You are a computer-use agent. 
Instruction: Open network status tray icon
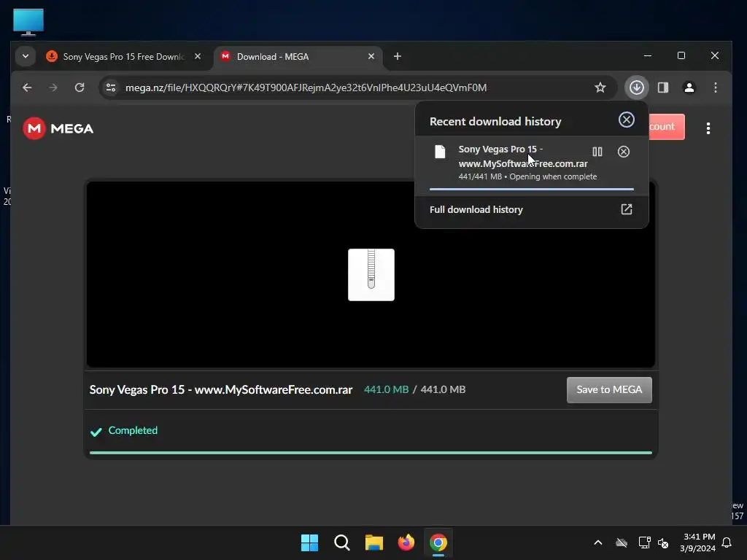point(644,542)
